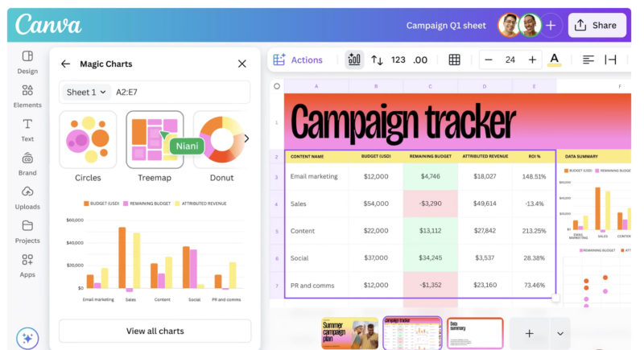Click the sort arrows icon
The image size is (644, 350).
click(377, 60)
